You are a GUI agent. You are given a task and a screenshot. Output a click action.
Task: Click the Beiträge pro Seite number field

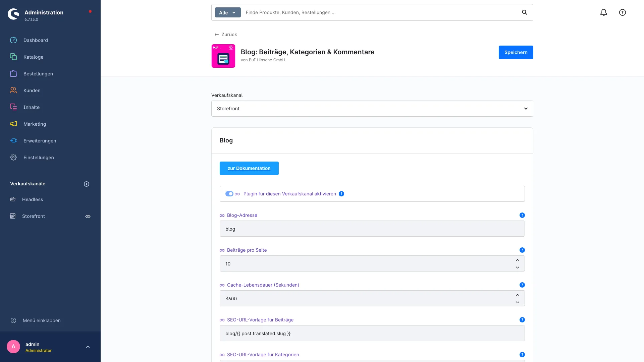click(372, 263)
